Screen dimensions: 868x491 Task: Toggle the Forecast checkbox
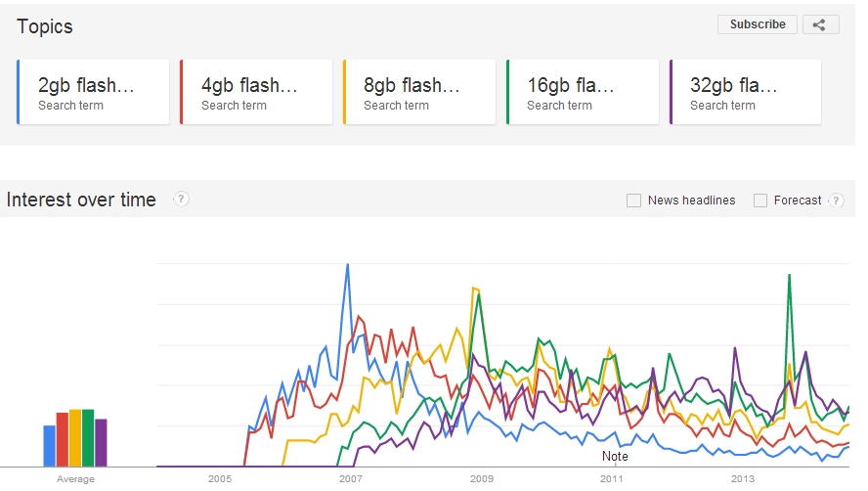760,201
